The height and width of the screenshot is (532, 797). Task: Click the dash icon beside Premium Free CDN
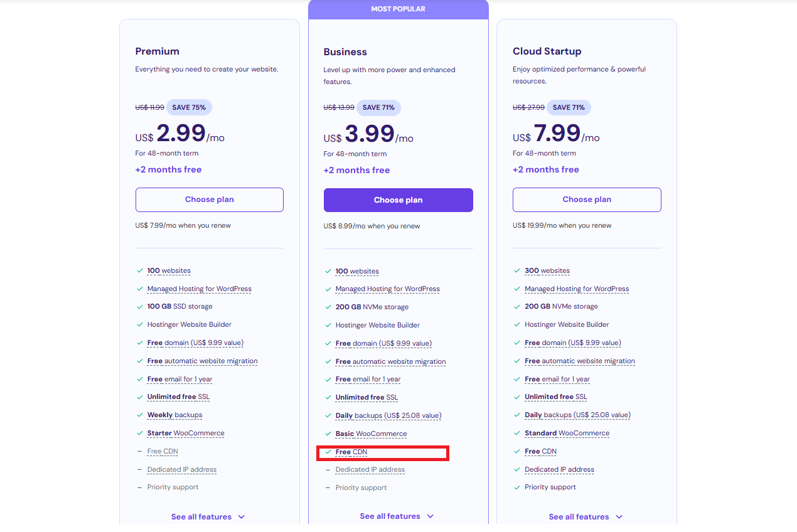(x=139, y=452)
